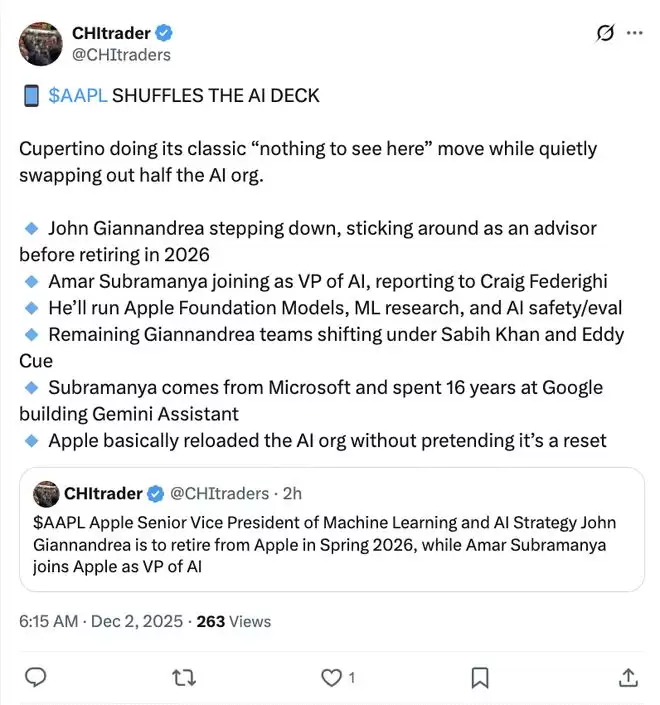Image resolution: width=660 pixels, height=705 pixels.
Task: Click the 6:15 AM Dec 2, 2025 timestamp
Action: [x=100, y=621]
